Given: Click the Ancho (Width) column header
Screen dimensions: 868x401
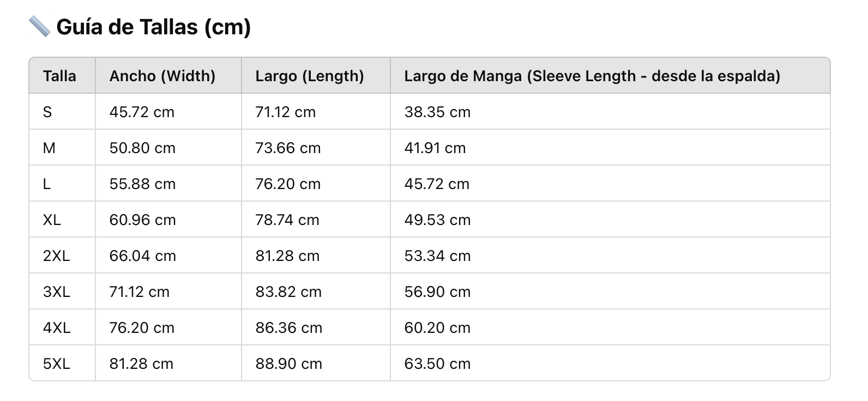Looking at the screenshot, I should coord(162,76).
